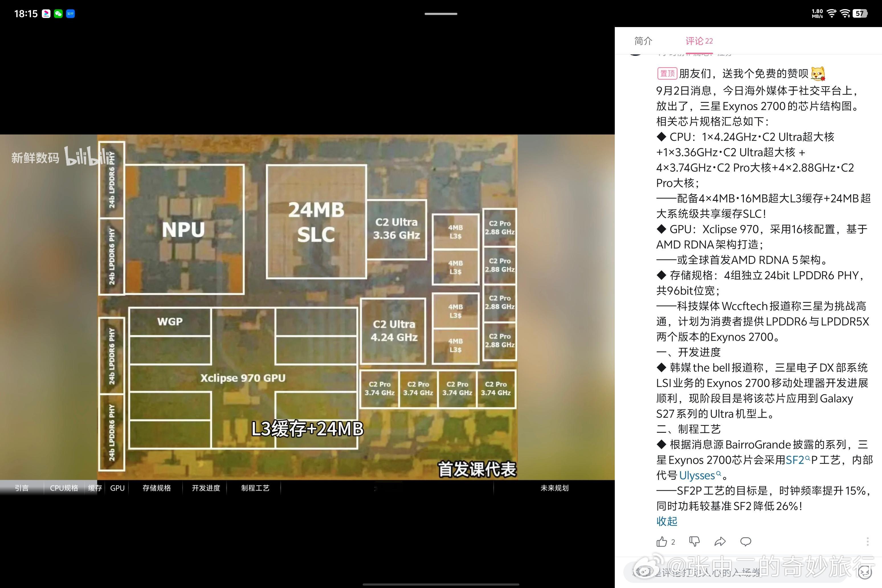Viewport: 882px width, 588px height.
Task: Tap the video frame to show controls
Action: coord(307,307)
